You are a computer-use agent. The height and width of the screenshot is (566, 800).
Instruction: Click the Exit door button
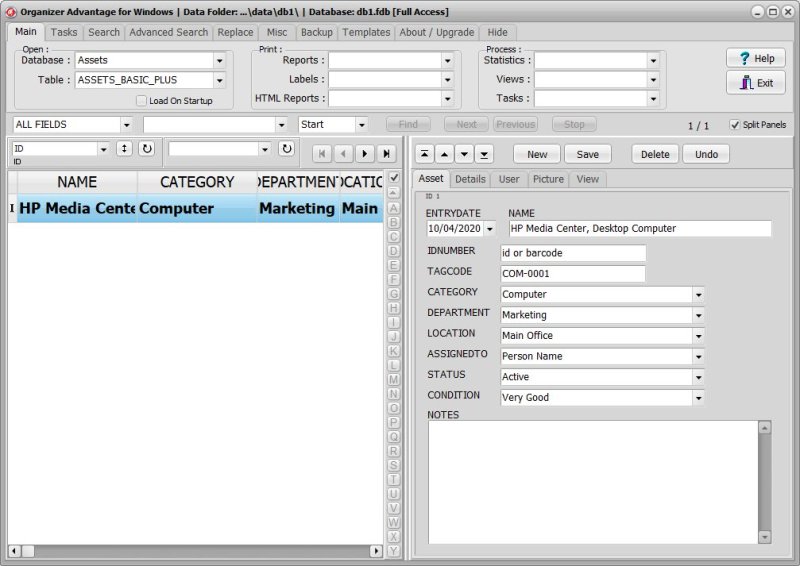(756, 83)
